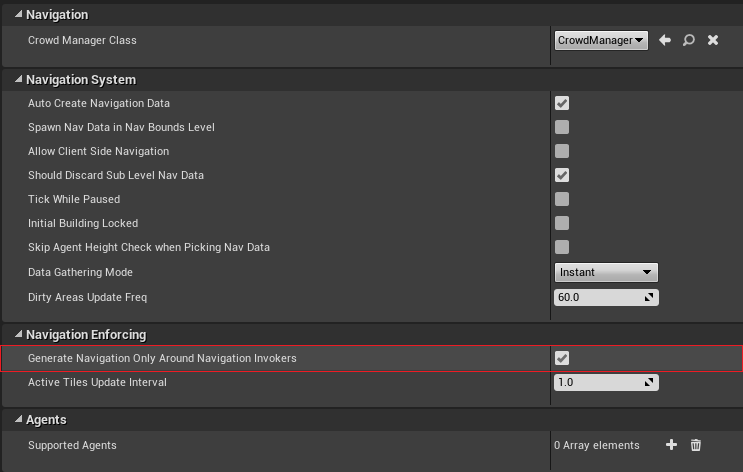
Task: Click the Dirty Areas Update Freq value field
Action: click(606, 297)
